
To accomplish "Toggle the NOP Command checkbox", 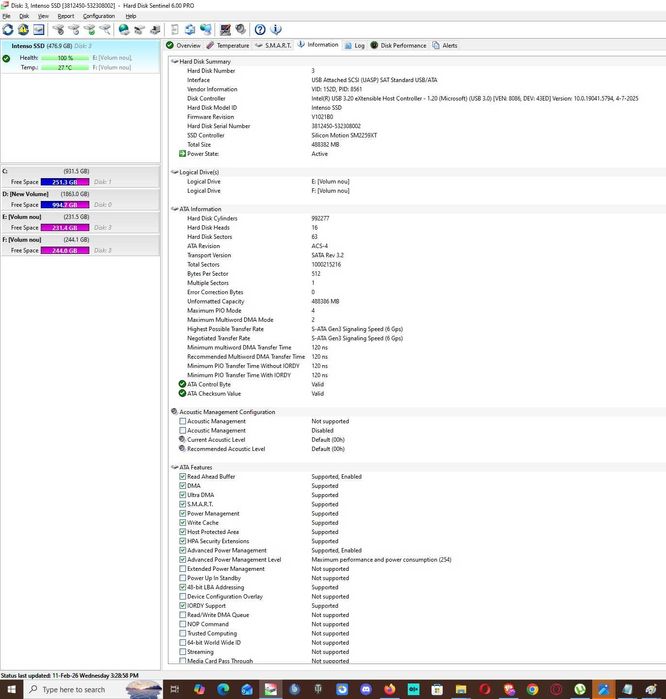I will point(182,625).
